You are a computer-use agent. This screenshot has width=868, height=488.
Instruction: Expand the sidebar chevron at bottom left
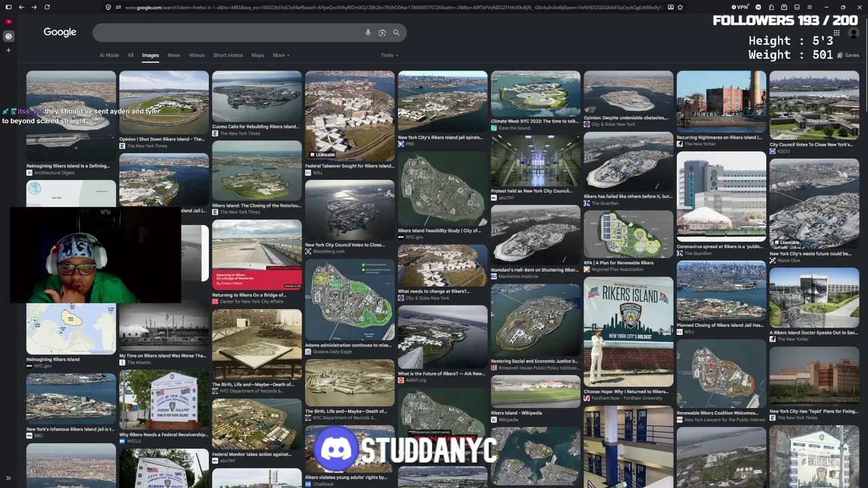point(8,479)
